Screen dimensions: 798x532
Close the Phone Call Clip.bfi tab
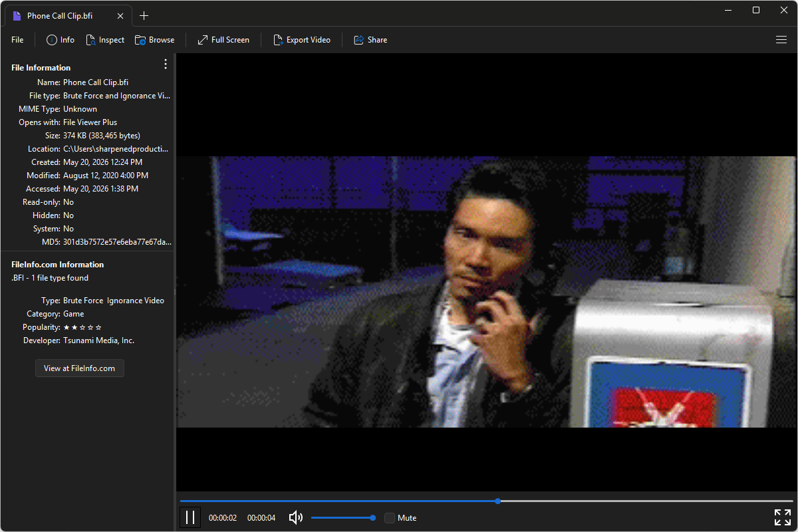[x=120, y=16]
